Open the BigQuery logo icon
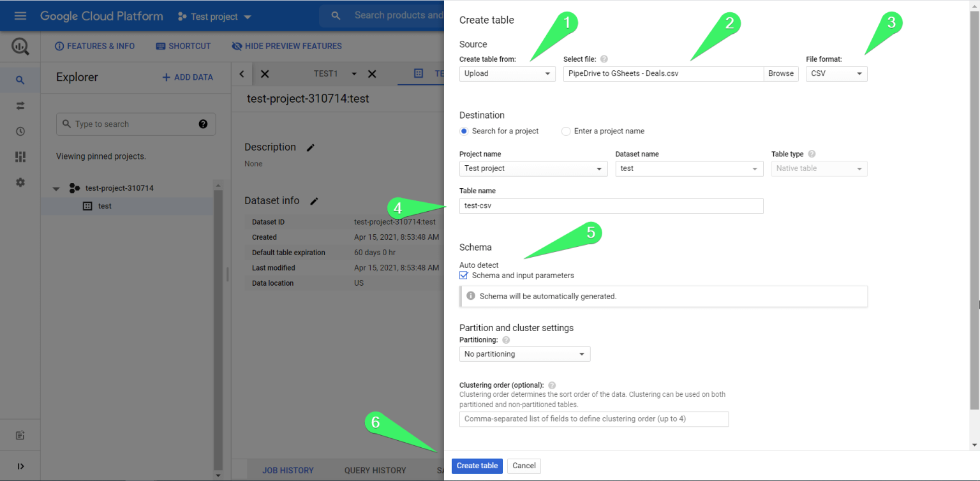The height and width of the screenshot is (481, 980). coord(20,46)
